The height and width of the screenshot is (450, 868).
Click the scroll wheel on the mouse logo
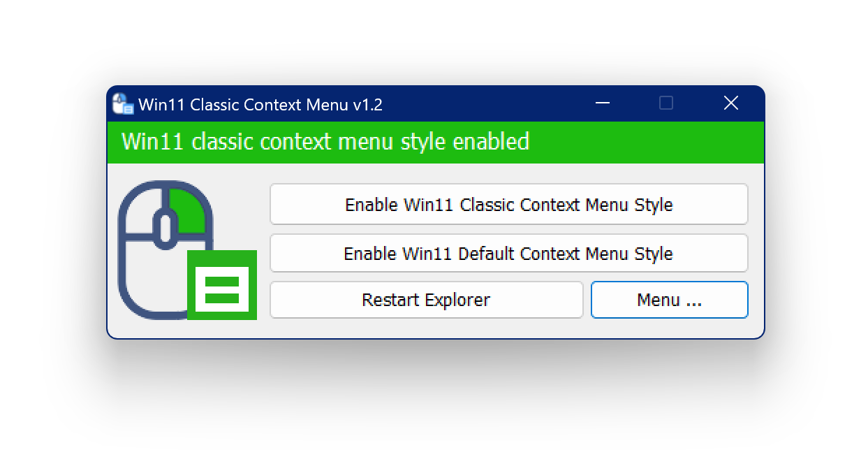point(165,228)
